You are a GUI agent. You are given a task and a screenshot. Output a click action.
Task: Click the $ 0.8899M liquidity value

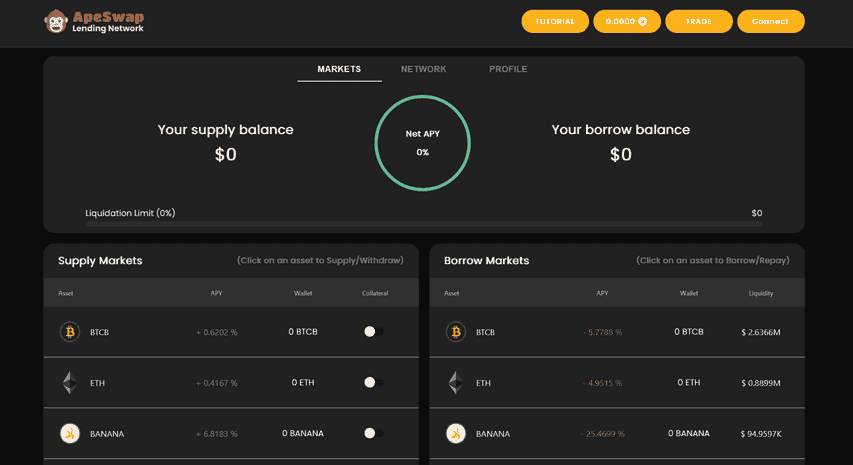(761, 383)
